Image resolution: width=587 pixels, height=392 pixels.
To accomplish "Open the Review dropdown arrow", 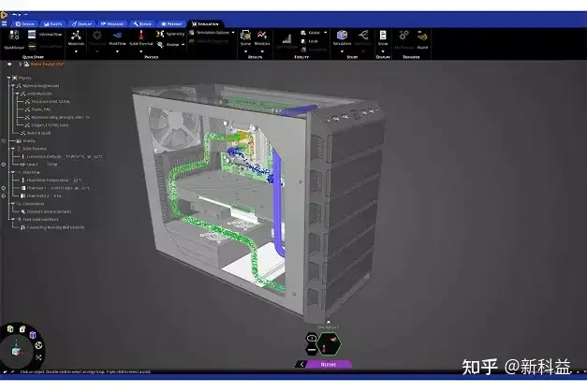I will 183,45.
